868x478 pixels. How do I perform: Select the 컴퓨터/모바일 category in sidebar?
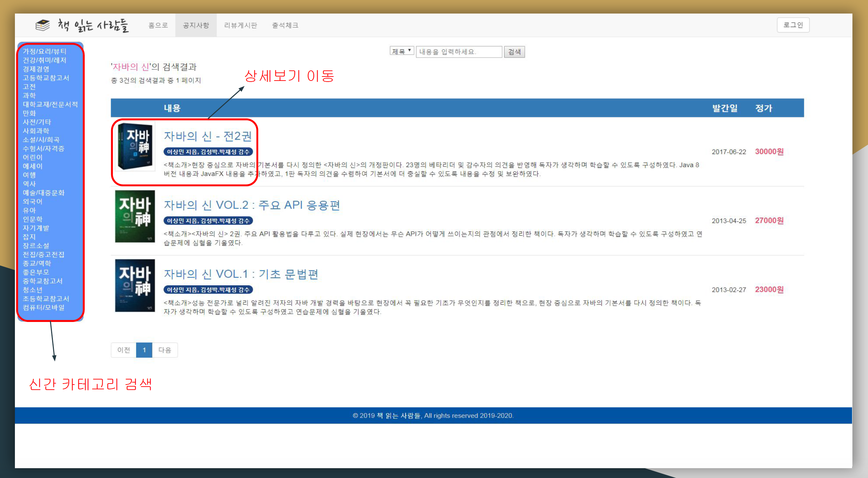click(44, 307)
